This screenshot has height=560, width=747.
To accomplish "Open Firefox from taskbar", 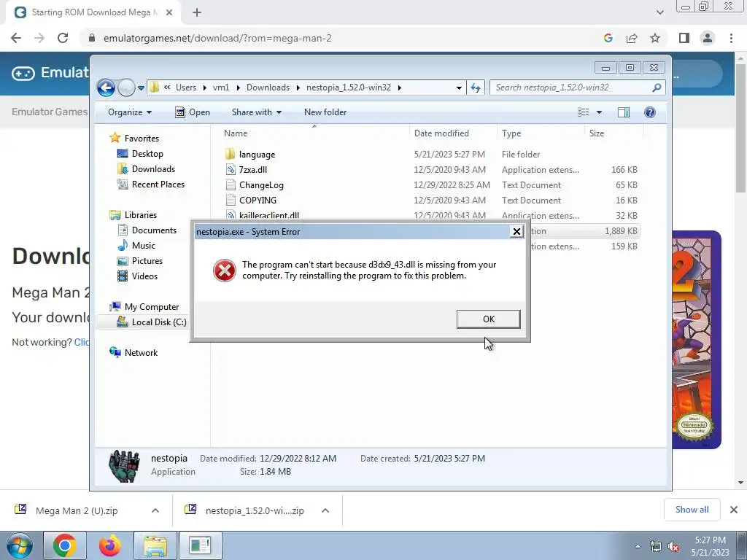I will 110,545.
